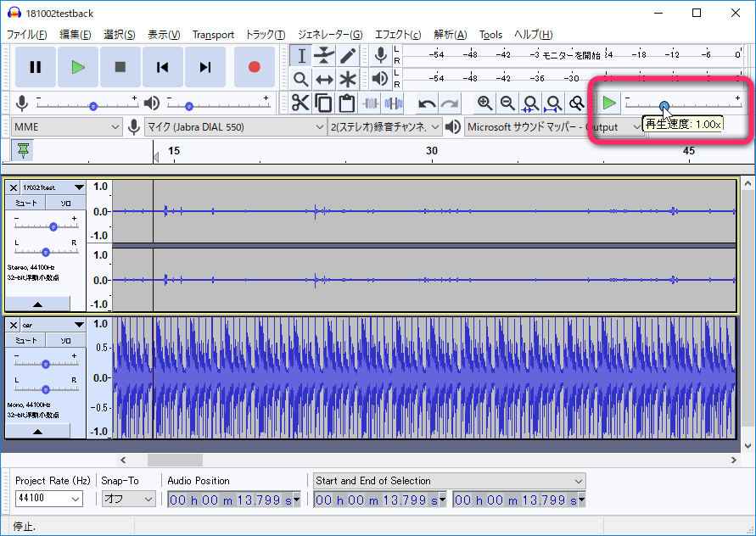Select the Time Shift tool
The image size is (756, 536).
click(324, 79)
